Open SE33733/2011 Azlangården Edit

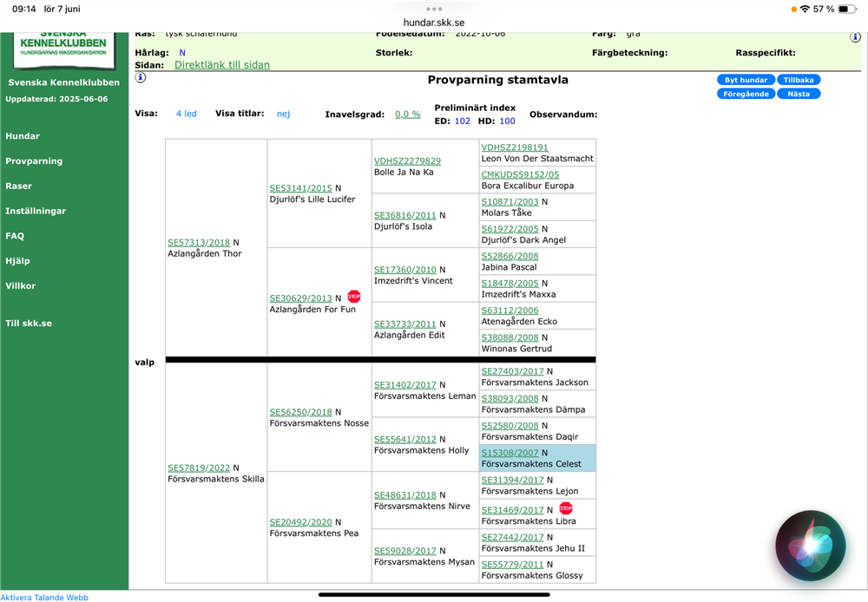[x=405, y=324]
